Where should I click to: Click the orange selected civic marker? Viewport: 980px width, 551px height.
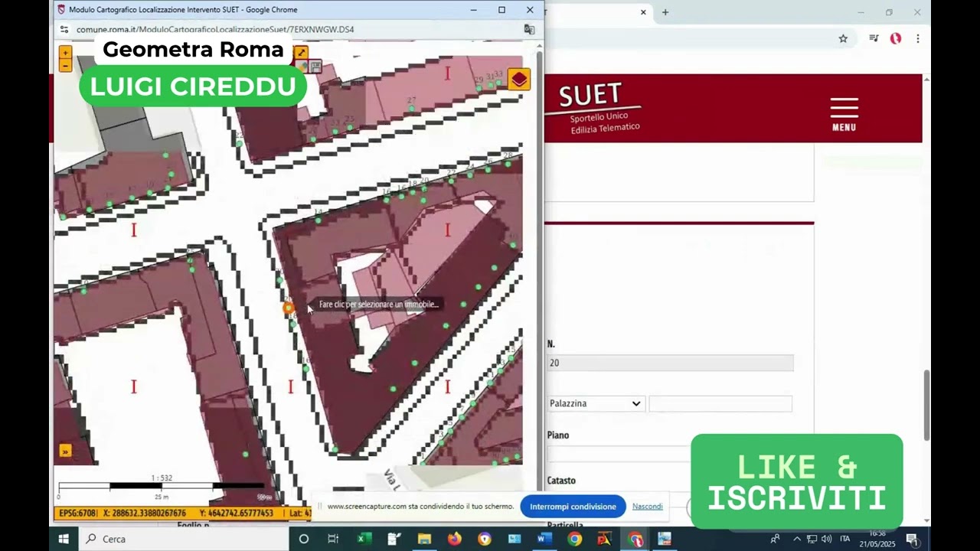coord(288,308)
